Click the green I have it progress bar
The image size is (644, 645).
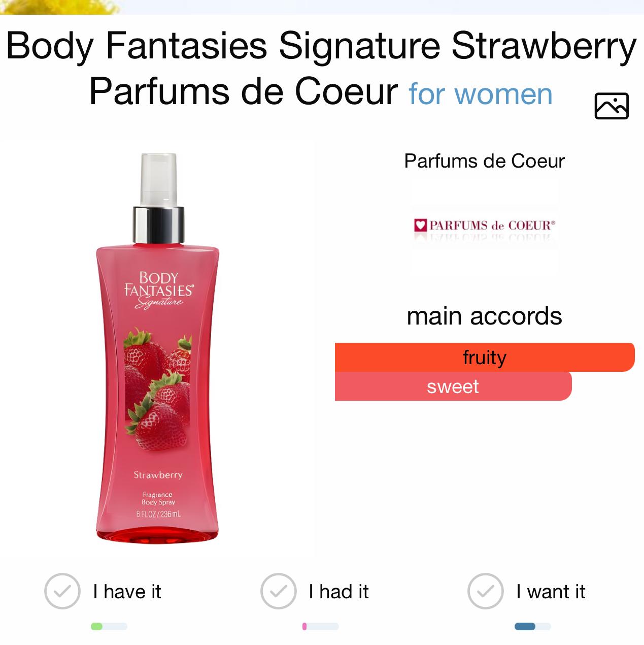pos(109,626)
